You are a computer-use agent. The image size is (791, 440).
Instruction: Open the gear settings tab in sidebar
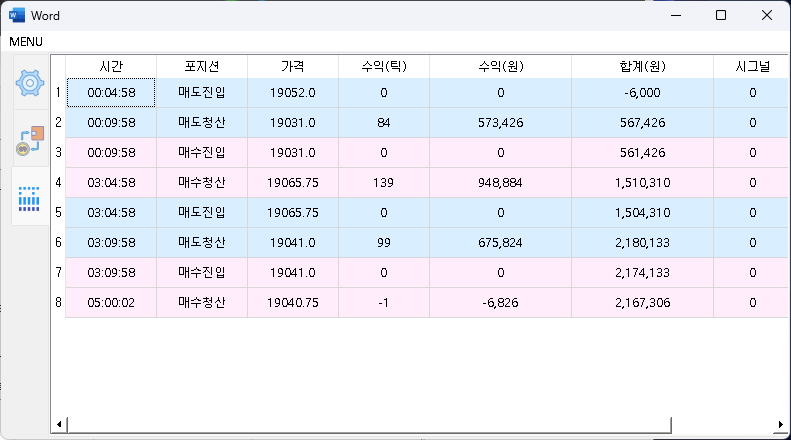[30, 82]
